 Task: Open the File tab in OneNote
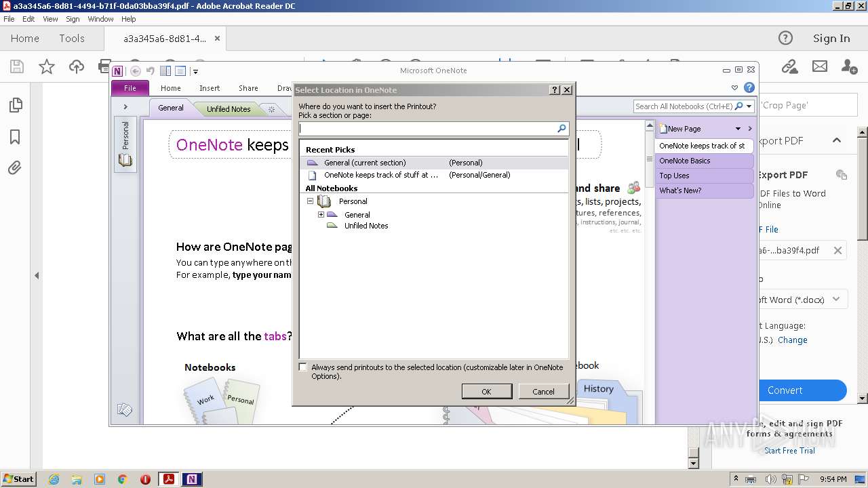[130, 88]
